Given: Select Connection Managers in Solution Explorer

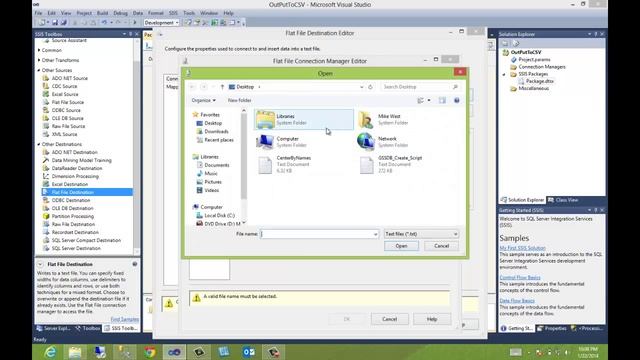Looking at the screenshot, I should tap(542, 67).
